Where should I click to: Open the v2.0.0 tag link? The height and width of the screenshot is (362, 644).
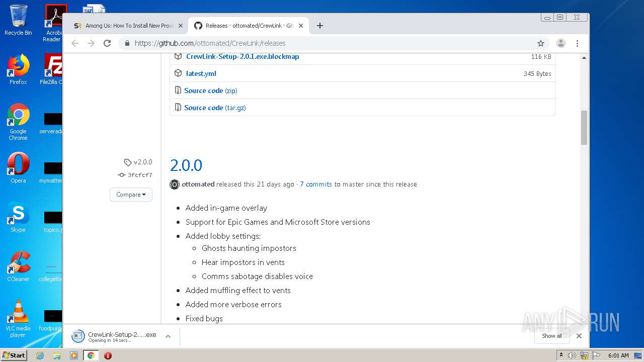[x=138, y=162]
